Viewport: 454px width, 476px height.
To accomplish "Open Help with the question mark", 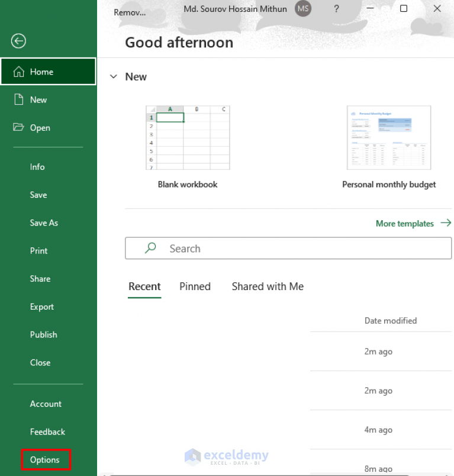I will coord(336,9).
